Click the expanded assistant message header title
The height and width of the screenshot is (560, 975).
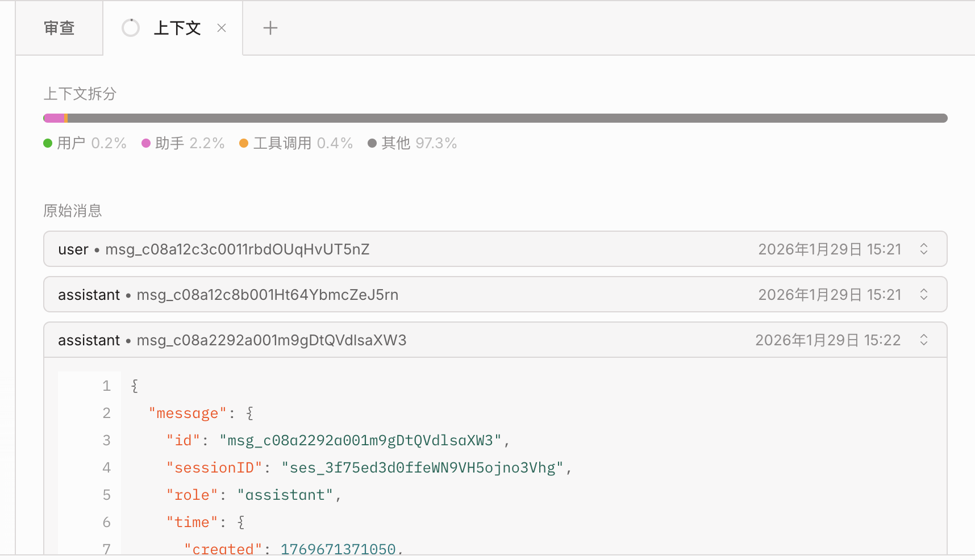click(232, 340)
